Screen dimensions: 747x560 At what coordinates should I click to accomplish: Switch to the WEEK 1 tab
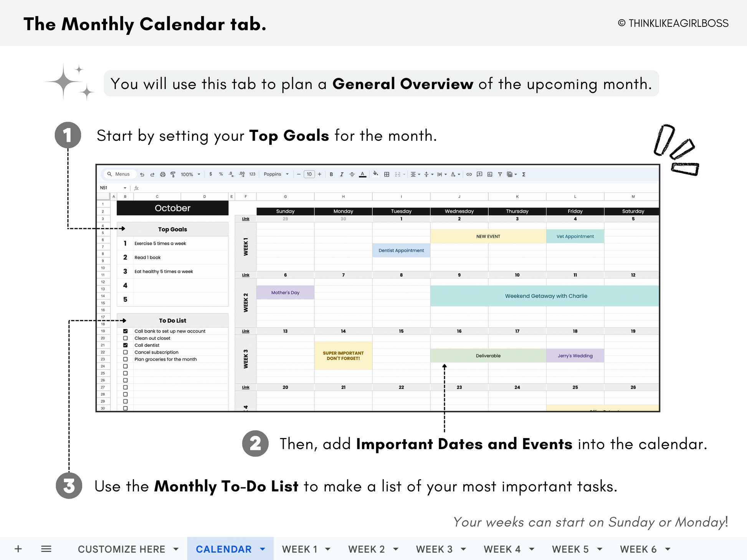(x=300, y=549)
